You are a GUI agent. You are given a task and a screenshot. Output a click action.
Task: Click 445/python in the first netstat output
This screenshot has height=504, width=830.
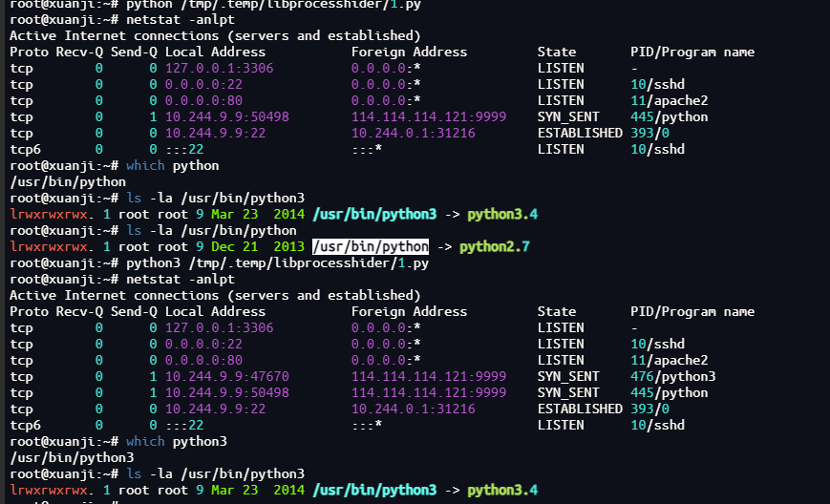[670, 116]
